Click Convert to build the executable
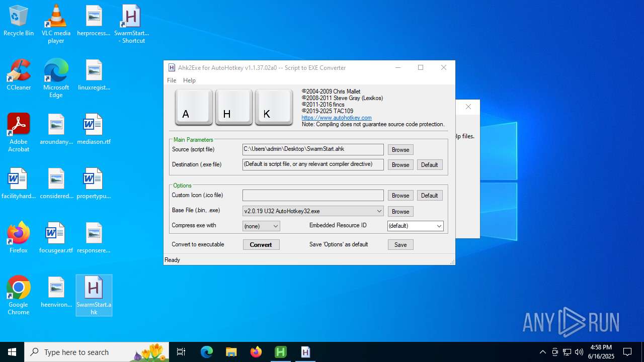This screenshot has height=362, width=644. tap(261, 245)
